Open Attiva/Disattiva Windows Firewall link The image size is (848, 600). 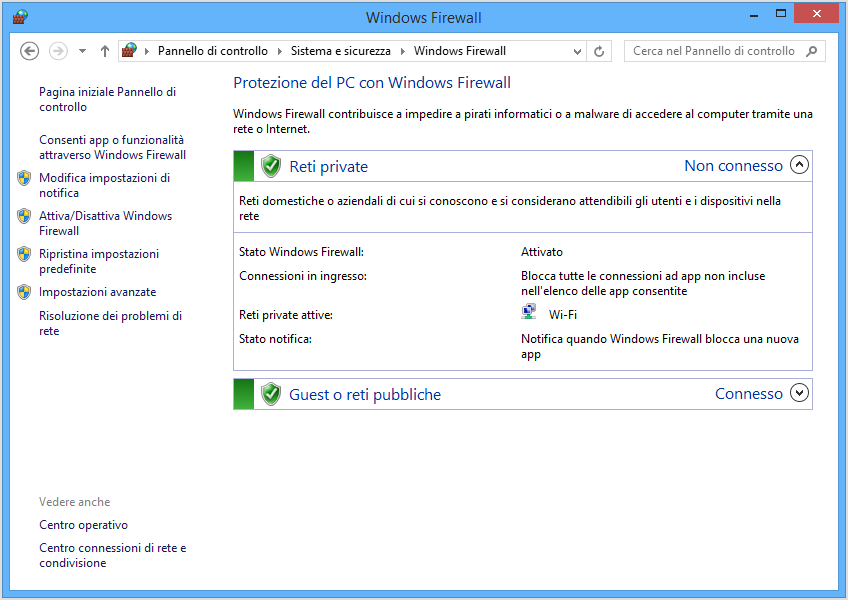click(x=105, y=223)
